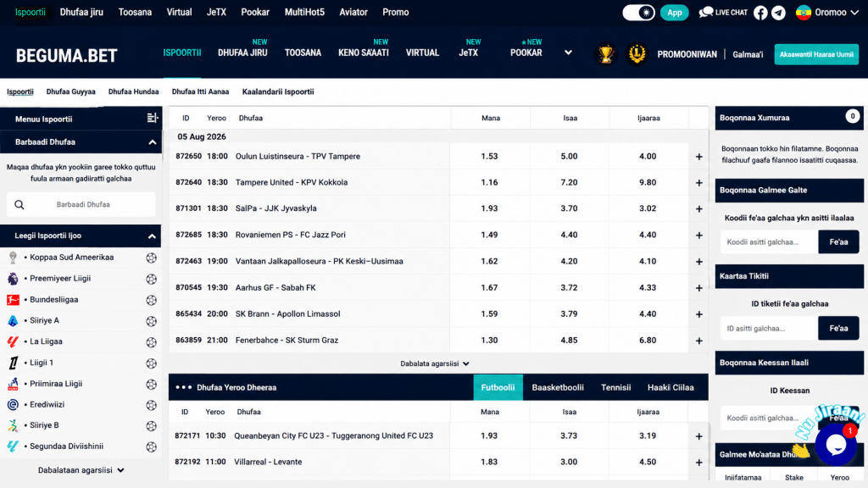The width and height of the screenshot is (868, 488).
Task: Click the search magnifier in Barbaadi Dhufaa
Action: pos(19,205)
